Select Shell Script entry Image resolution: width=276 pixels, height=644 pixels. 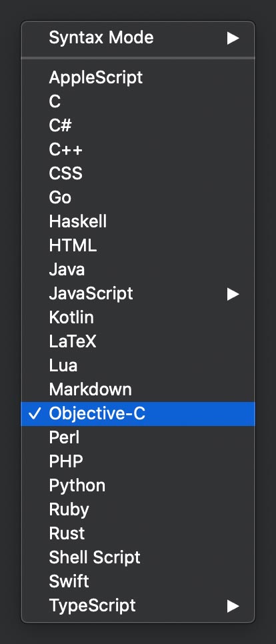[138, 557]
